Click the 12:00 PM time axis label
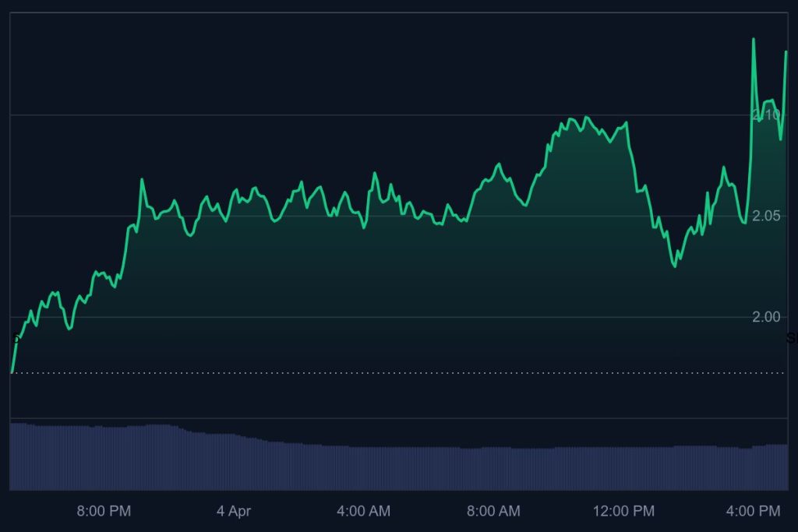Viewport: 798px width, 532px height. (x=623, y=511)
